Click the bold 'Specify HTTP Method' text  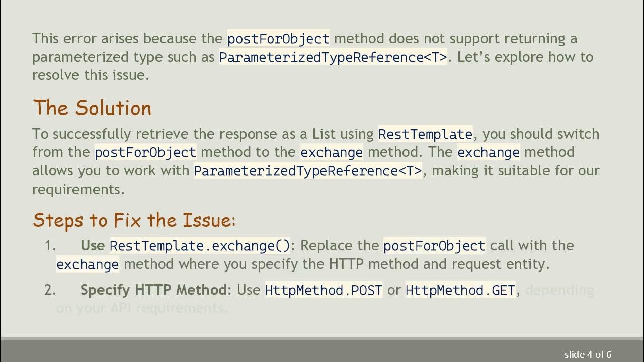tap(154, 290)
